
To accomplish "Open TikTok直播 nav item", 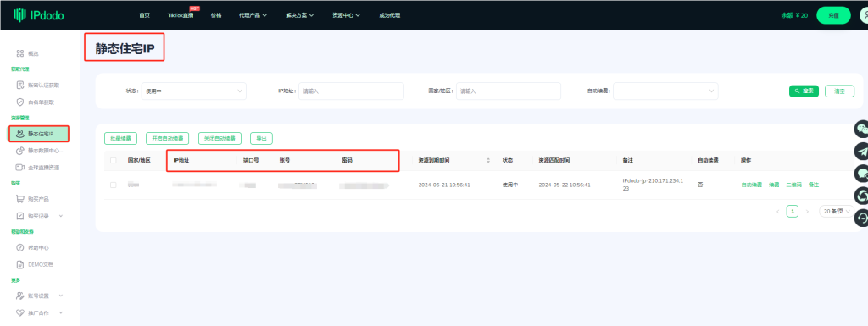I will coord(181,15).
